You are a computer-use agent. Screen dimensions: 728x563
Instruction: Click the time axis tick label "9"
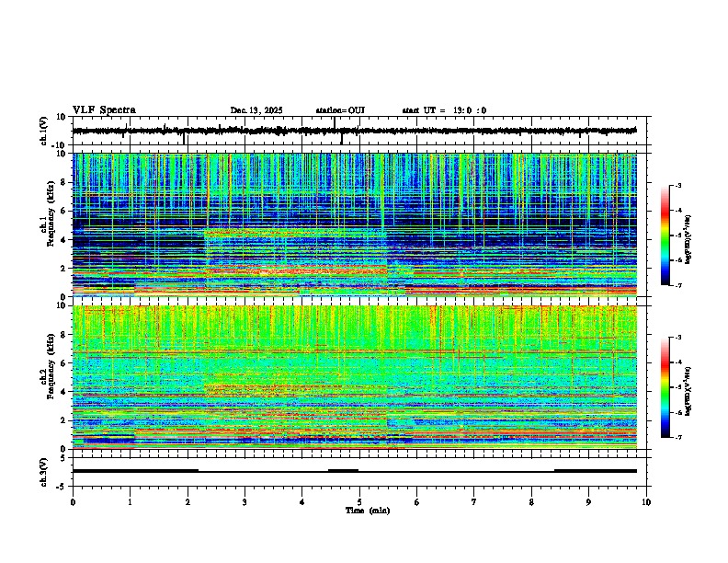tap(588, 501)
